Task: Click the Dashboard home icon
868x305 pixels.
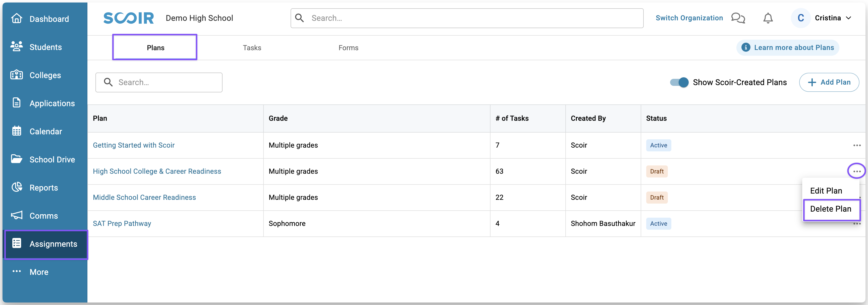Action: point(17,19)
